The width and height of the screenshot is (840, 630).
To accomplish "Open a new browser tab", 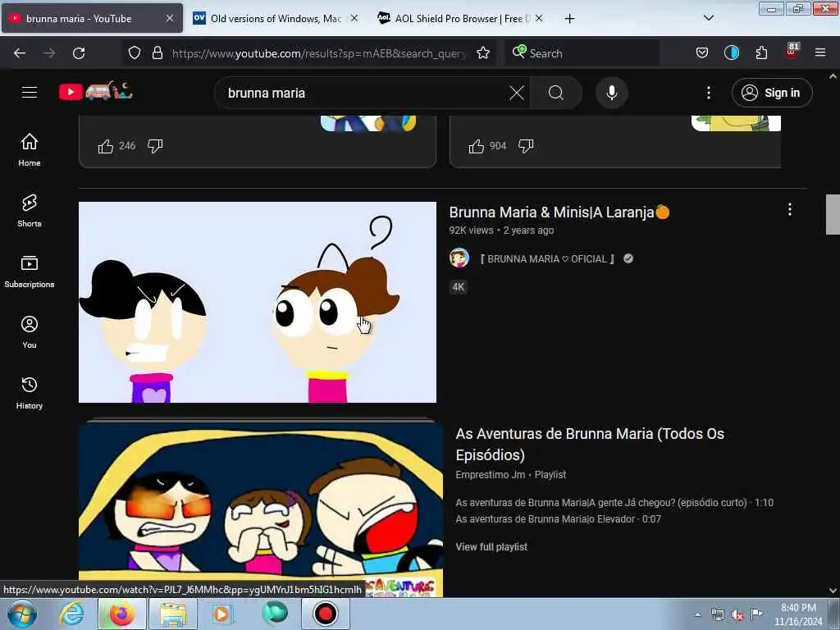I will coord(569,19).
